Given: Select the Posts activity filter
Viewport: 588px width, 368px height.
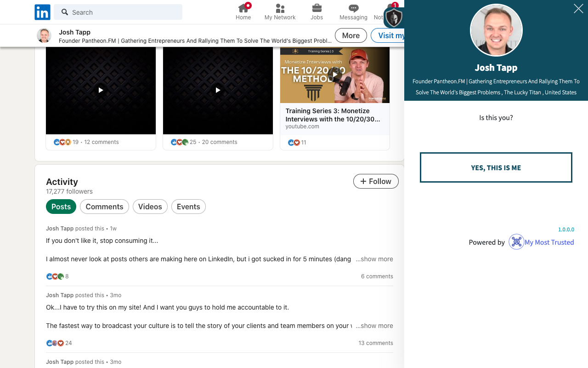Looking at the screenshot, I should pyautogui.click(x=61, y=207).
